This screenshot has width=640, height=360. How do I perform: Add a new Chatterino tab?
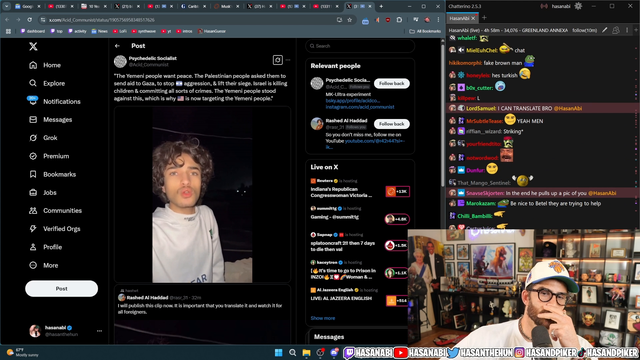[x=484, y=18]
